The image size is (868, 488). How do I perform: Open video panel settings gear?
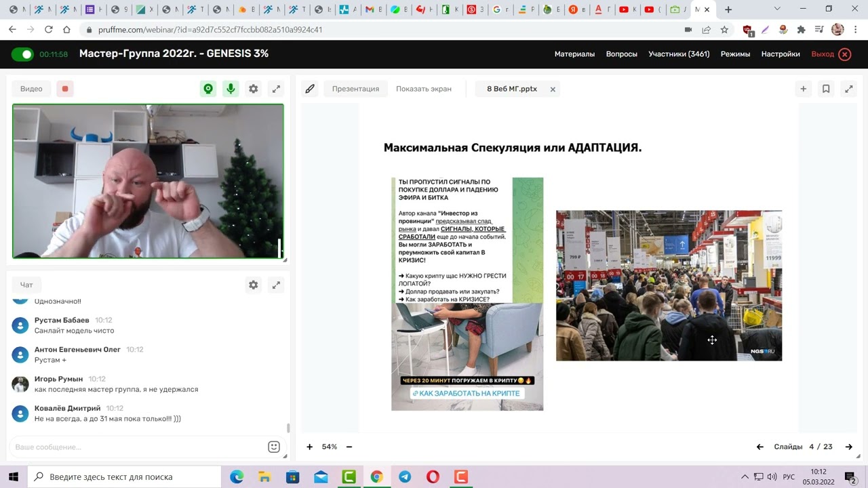[x=253, y=88]
